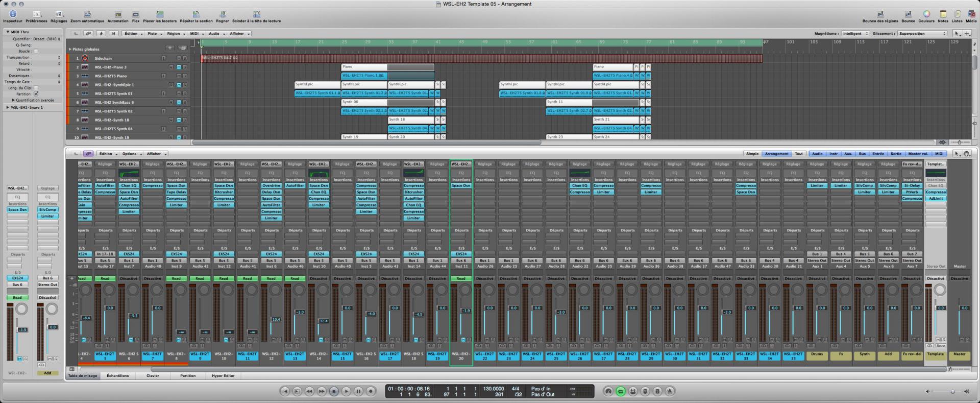Open the Édition menu in arrange area
The width and height of the screenshot is (980, 403).
(x=132, y=34)
